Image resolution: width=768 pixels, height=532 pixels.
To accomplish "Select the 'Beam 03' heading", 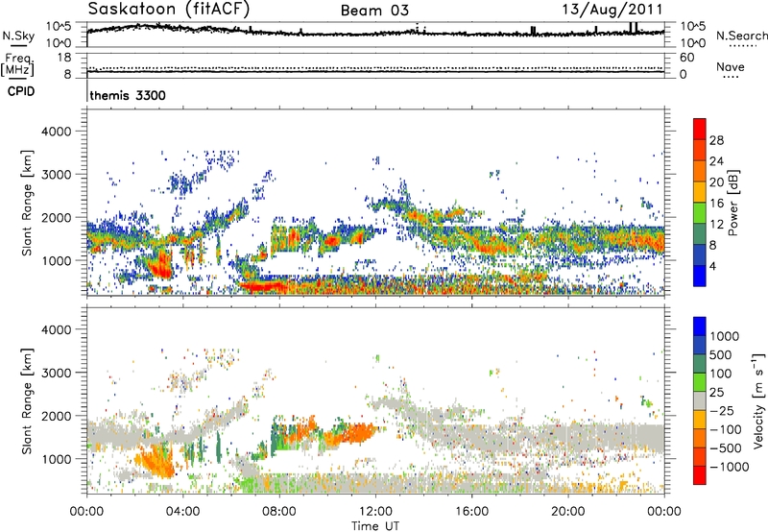I will click(x=374, y=11).
